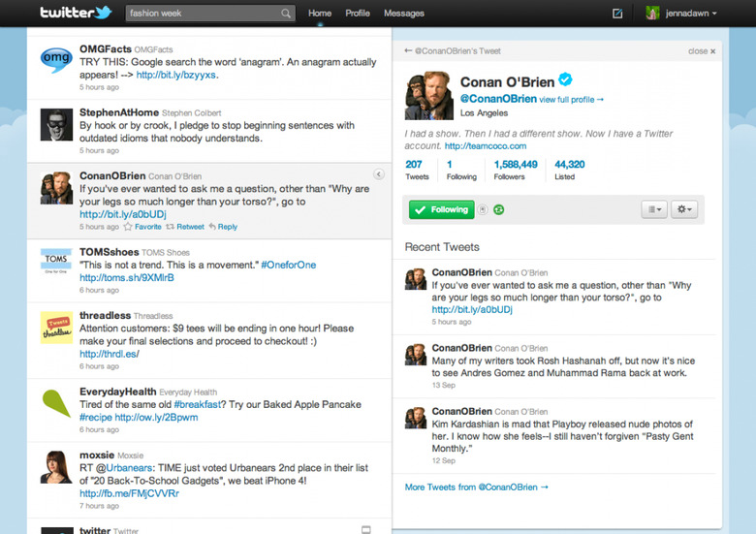This screenshot has width=756, height=534.
Task: Go to the Profile tab
Action: pyautogui.click(x=358, y=14)
